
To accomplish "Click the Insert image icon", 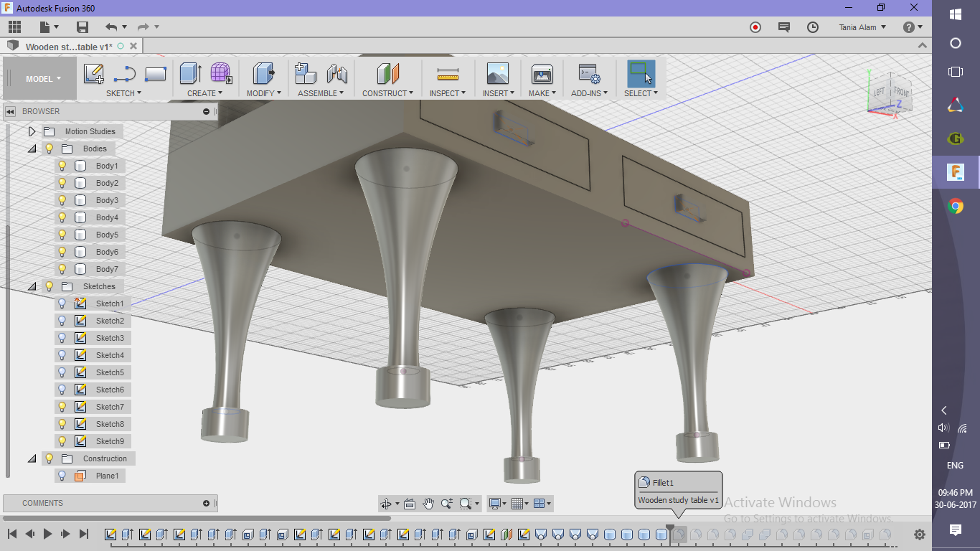I will coord(497,73).
